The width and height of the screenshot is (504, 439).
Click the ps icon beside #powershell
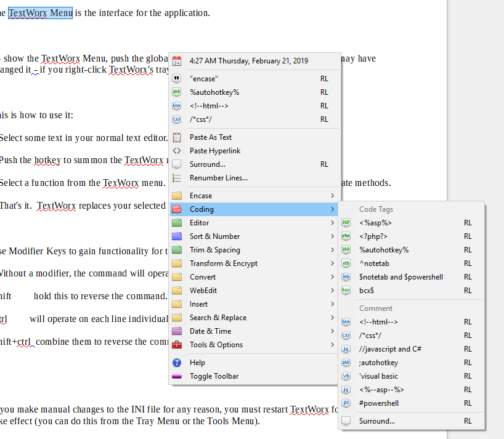(x=346, y=403)
